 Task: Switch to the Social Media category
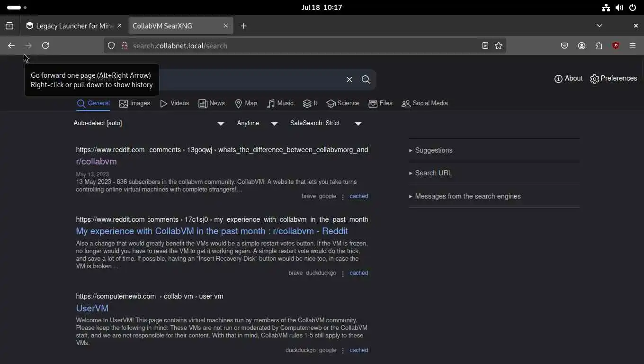(425, 103)
